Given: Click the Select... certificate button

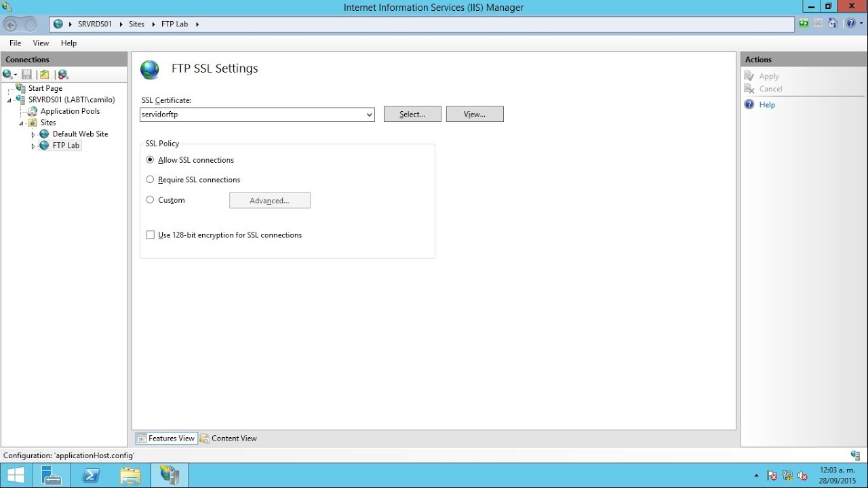Looking at the screenshot, I should click(x=412, y=114).
